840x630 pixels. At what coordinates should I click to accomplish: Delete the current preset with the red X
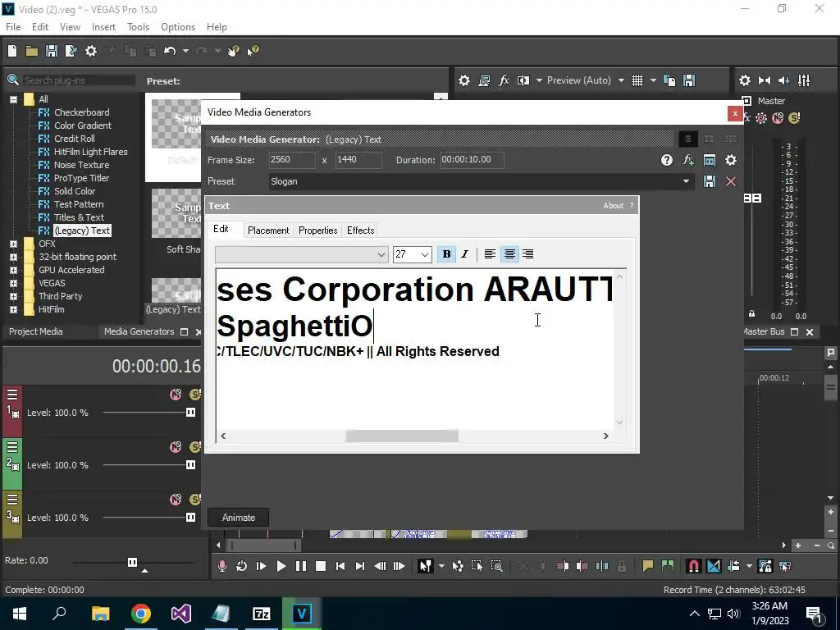coord(731,181)
